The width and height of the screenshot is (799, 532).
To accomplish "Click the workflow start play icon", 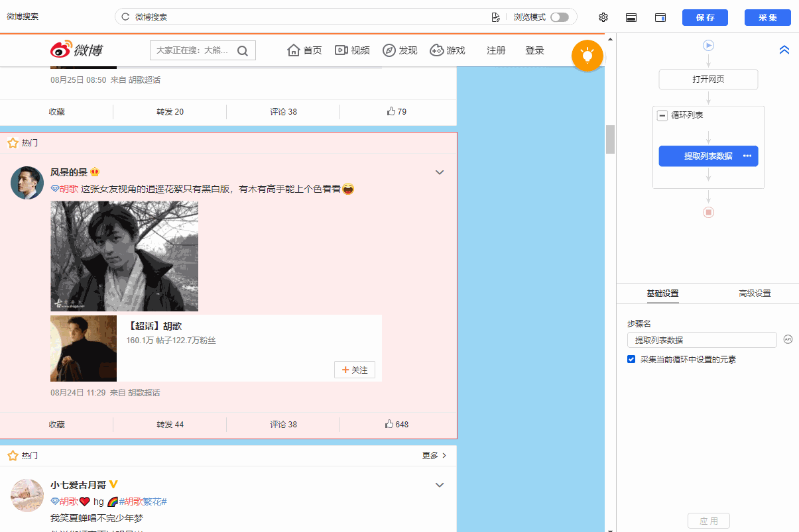I will tap(708, 46).
